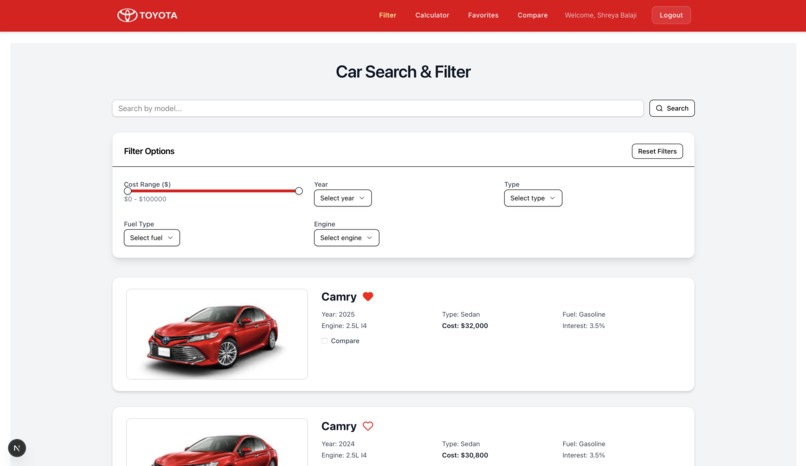Favorite the 2024 Camry outline heart
Screen dimensions: 806x466
coord(368,426)
